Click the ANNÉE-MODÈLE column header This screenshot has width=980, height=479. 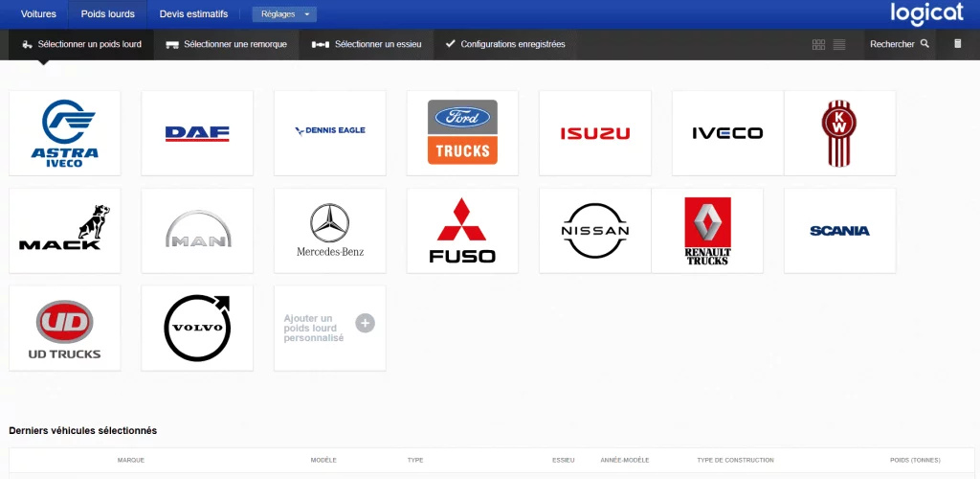tap(625, 460)
